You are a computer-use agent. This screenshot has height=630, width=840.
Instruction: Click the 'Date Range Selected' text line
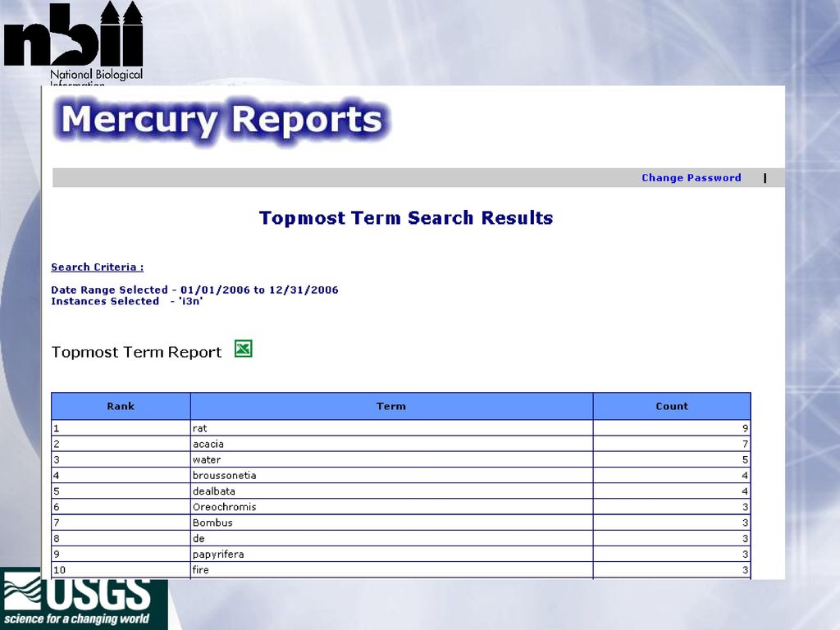tap(194, 290)
